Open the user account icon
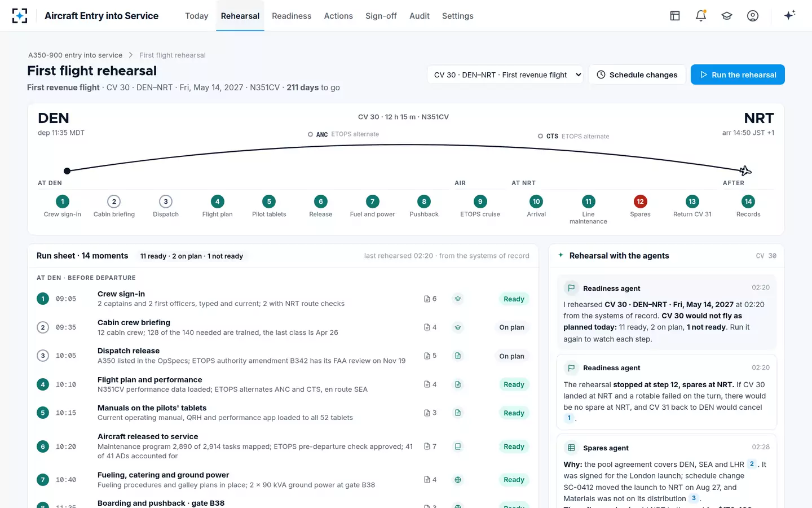Viewport: 812px width, 508px height. (x=753, y=16)
